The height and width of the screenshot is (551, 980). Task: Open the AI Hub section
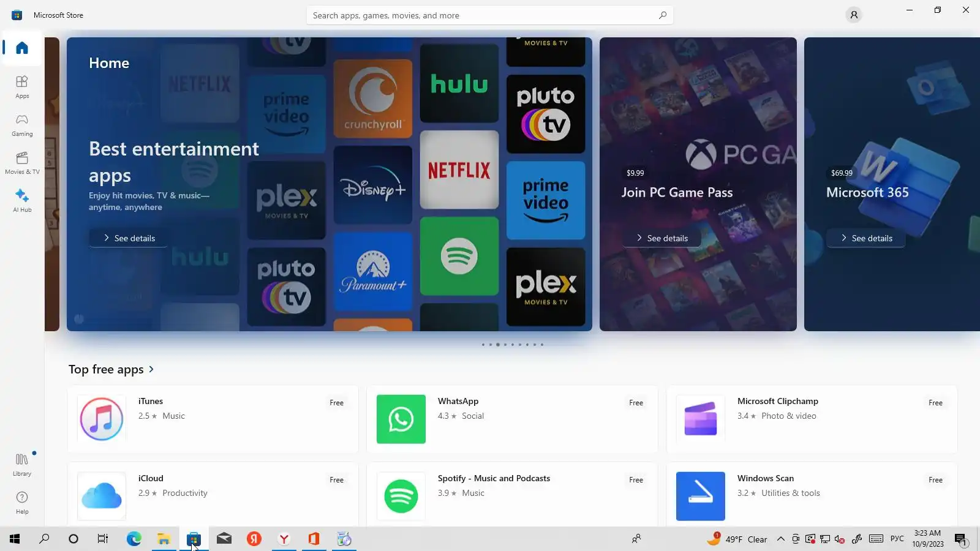click(22, 201)
